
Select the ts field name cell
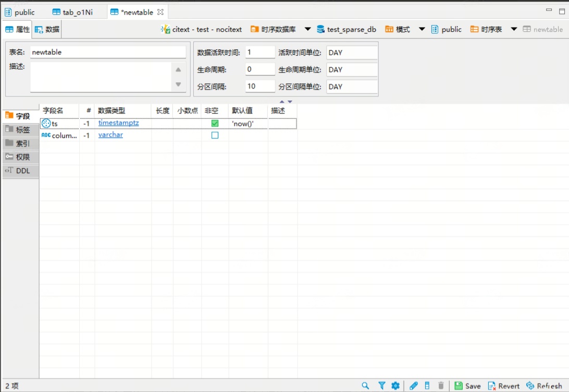coord(59,124)
